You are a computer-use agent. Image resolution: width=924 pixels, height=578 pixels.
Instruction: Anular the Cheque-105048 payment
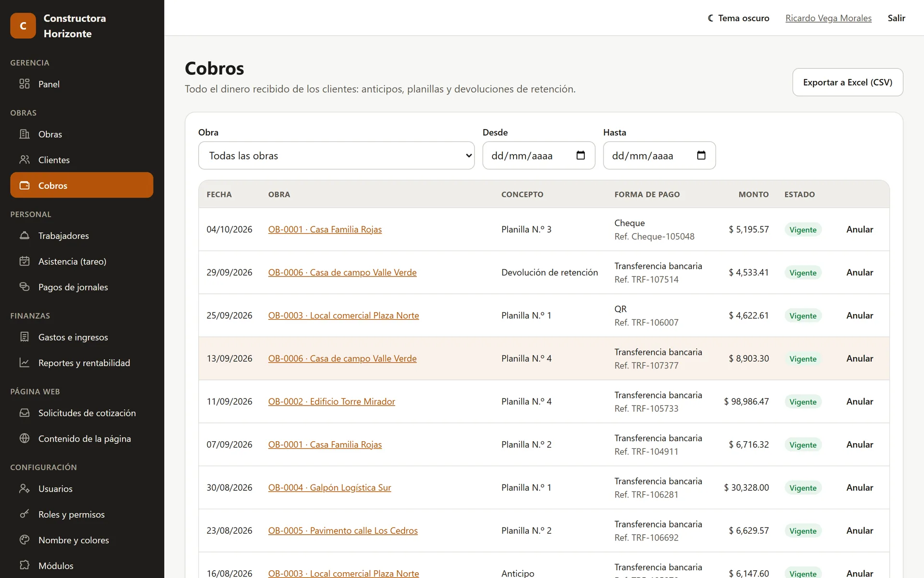click(860, 229)
